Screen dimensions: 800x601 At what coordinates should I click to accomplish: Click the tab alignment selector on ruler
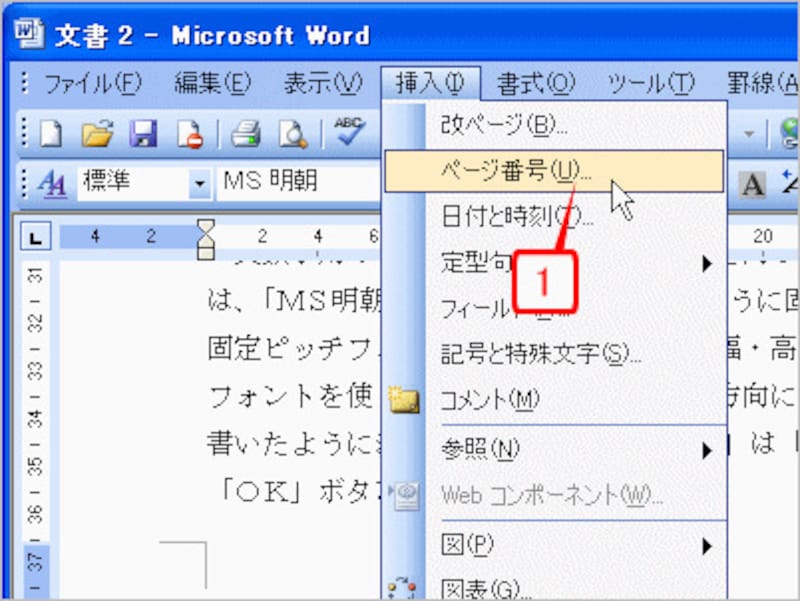click(36, 238)
